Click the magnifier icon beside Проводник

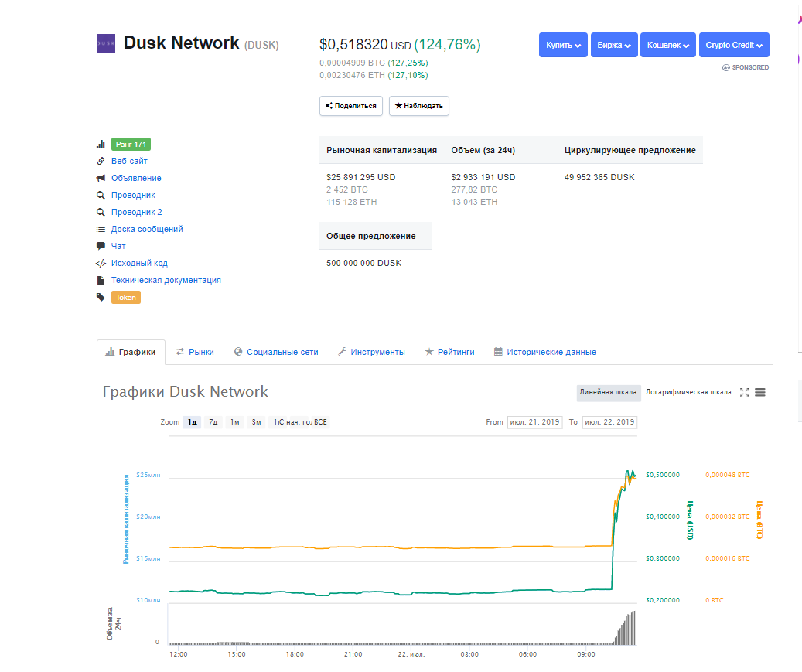(x=101, y=195)
